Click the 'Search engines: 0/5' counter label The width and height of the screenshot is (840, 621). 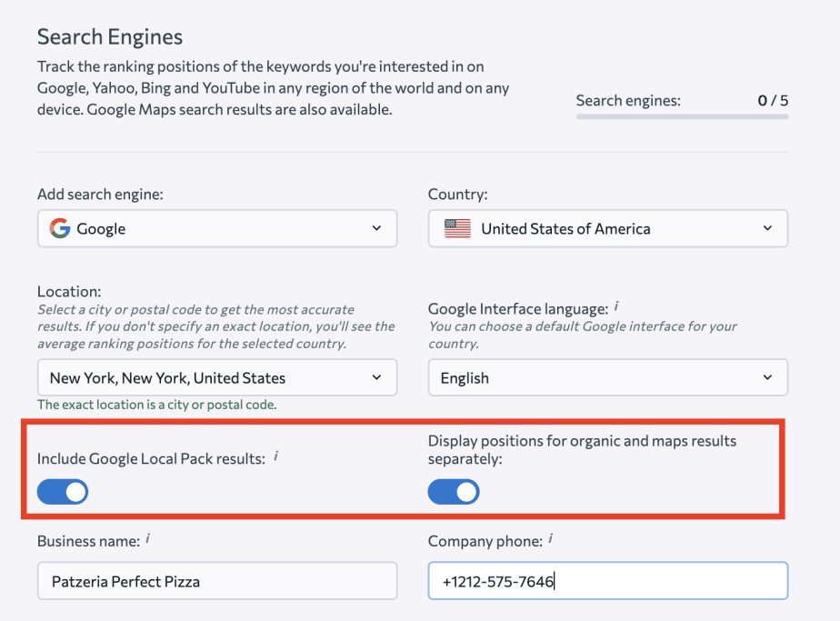tap(682, 100)
